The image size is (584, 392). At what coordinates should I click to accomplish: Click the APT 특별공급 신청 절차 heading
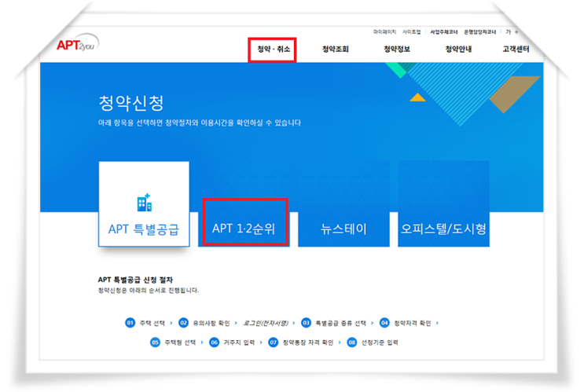pyautogui.click(x=135, y=280)
